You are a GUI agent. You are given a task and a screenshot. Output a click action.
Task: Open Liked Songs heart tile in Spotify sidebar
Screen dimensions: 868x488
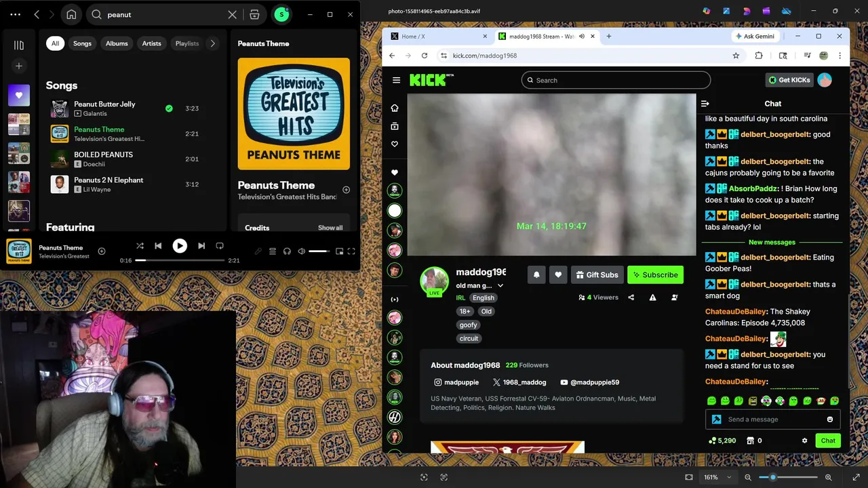pos(19,96)
